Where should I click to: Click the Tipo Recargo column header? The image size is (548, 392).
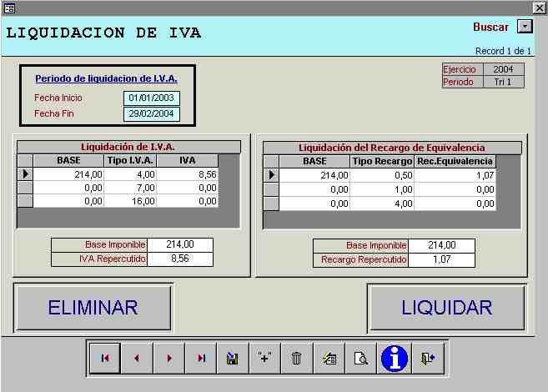(x=382, y=162)
